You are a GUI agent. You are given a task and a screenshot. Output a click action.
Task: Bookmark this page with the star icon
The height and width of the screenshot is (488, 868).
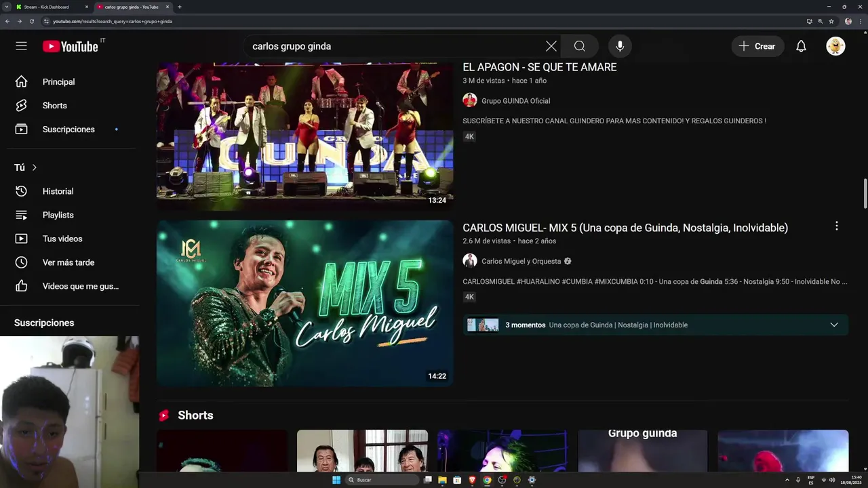[x=831, y=21]
